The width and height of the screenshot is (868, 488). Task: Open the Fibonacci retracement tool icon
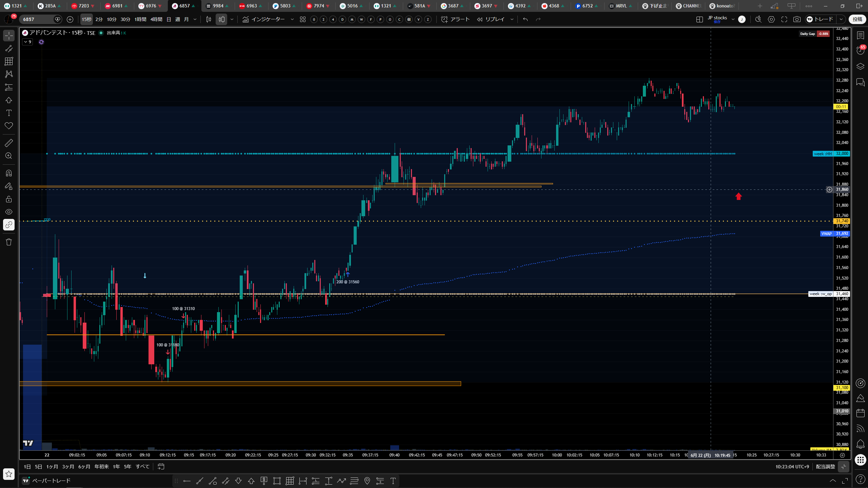point(9,87)
